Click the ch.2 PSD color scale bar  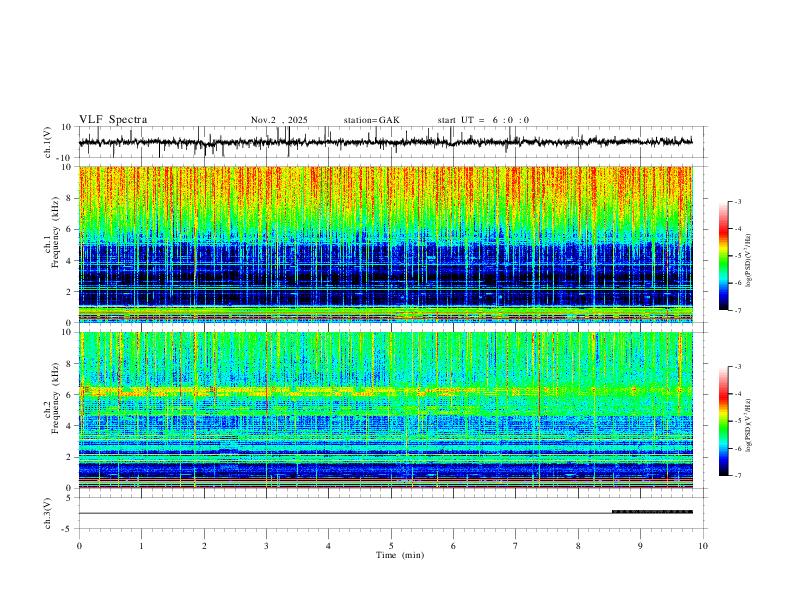coord(724,421)
